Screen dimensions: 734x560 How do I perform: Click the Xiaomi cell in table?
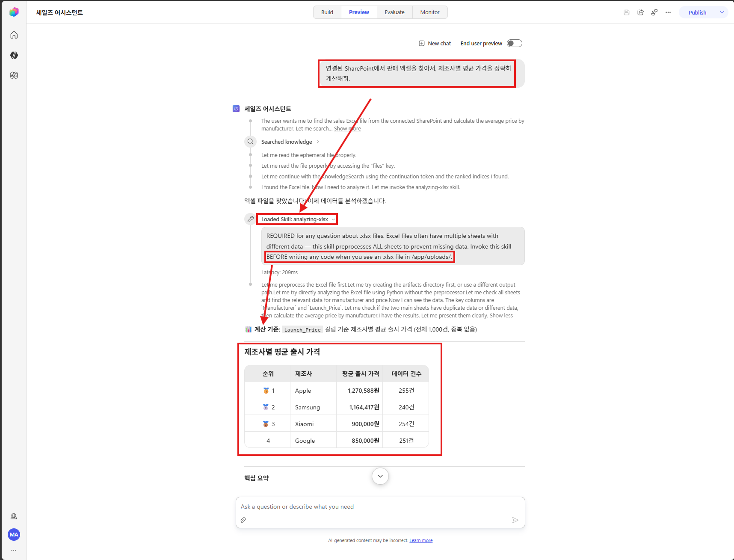313,424
